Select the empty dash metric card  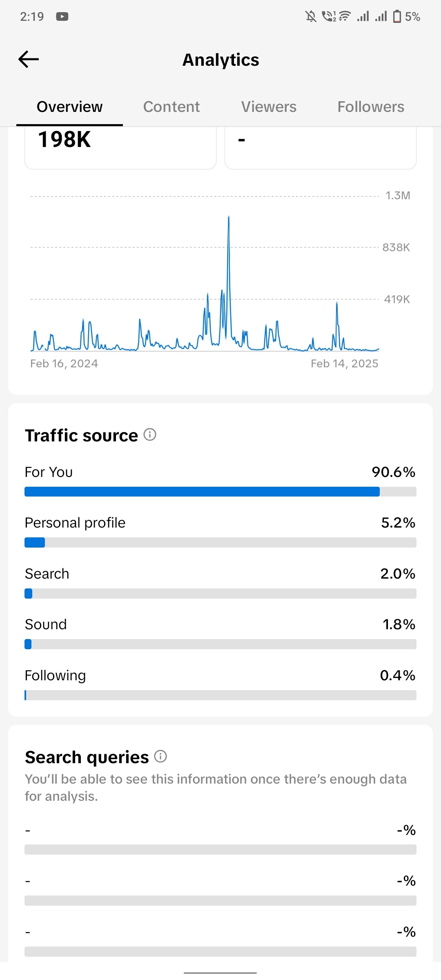point(321,147)
